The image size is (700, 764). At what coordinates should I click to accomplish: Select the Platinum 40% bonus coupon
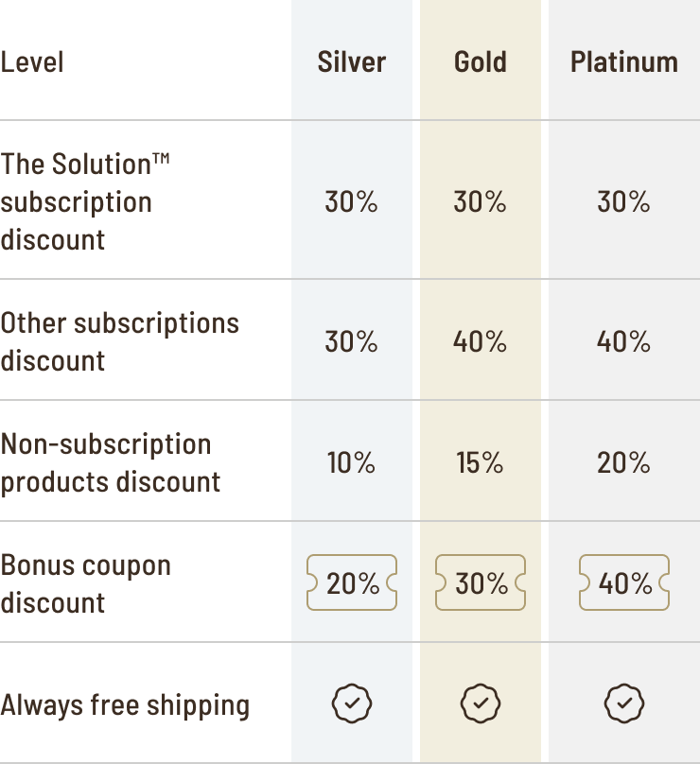624,583
